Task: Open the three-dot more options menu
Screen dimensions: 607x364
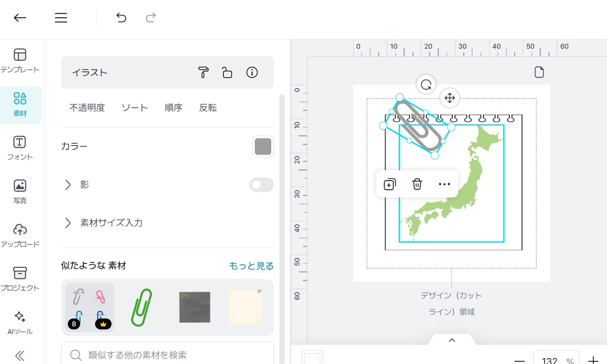Action: (x=444, y=184)
